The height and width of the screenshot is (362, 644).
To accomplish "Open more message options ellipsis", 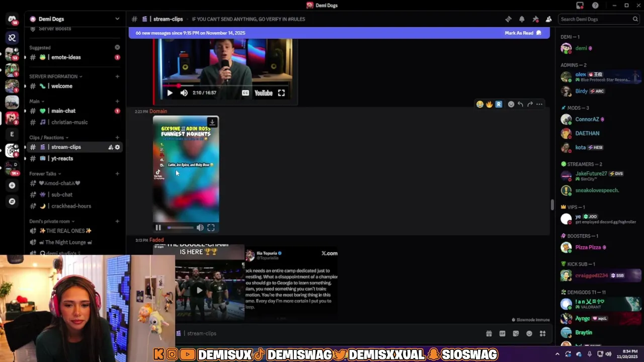I will tap(539, 104).
